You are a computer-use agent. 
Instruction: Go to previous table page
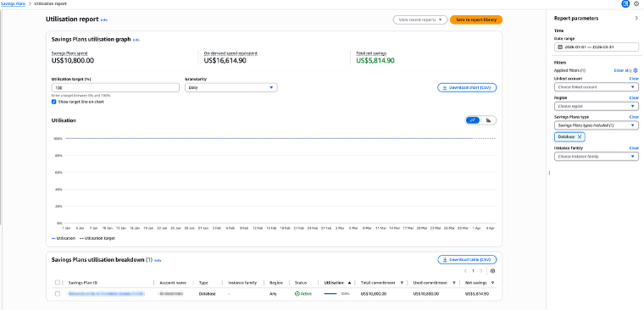465,271
